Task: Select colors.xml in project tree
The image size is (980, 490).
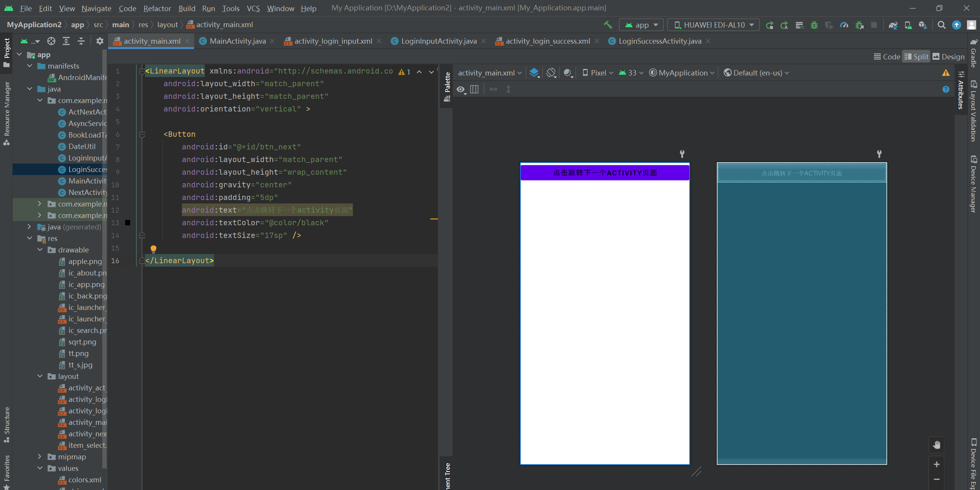Action: click(85, 480)
